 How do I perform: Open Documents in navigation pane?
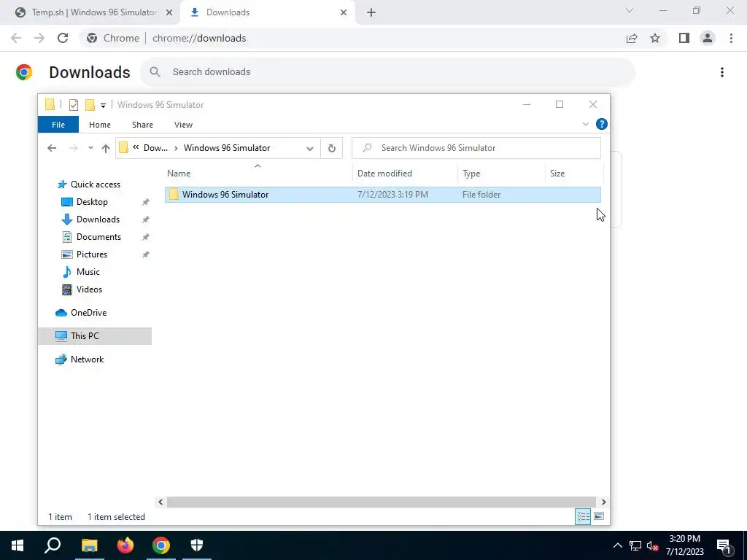pyautogui.click(x=98, y=237)
